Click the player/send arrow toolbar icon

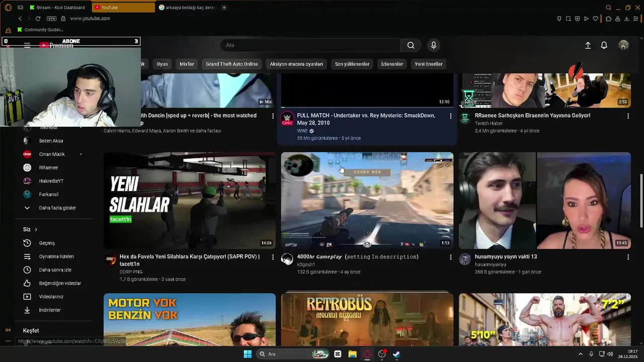586,19
